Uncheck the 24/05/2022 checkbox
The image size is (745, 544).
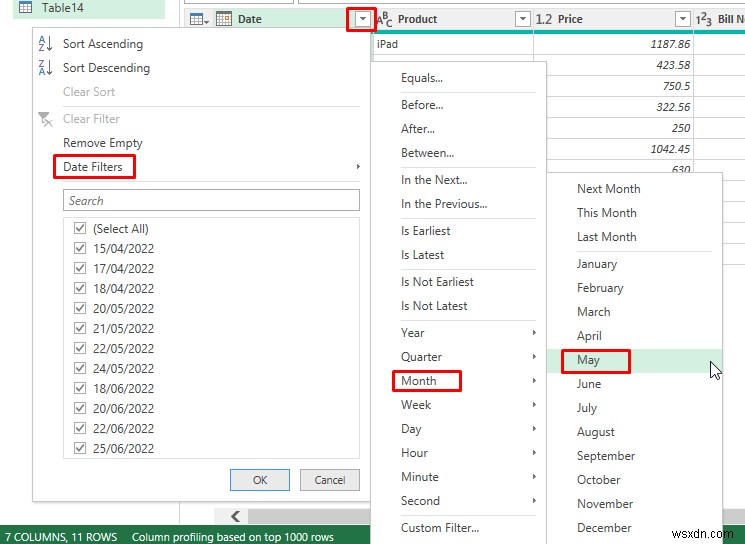click(x=80, y=368)
